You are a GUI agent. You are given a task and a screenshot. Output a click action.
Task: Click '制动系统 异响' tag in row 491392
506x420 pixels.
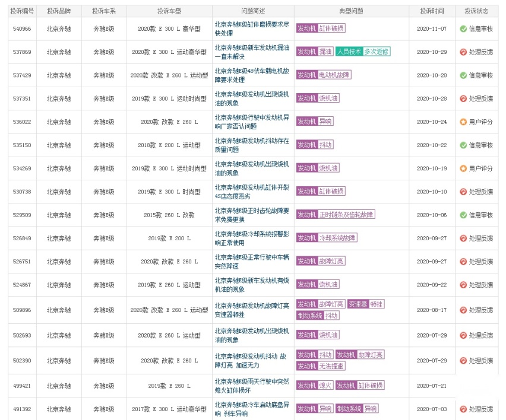[x=357, y=409]
